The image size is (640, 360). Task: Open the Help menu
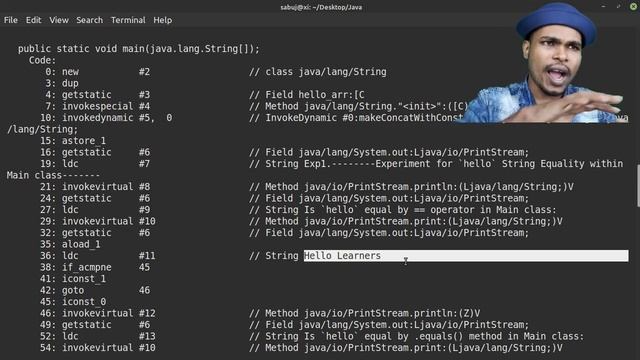[x=162, y=20]
